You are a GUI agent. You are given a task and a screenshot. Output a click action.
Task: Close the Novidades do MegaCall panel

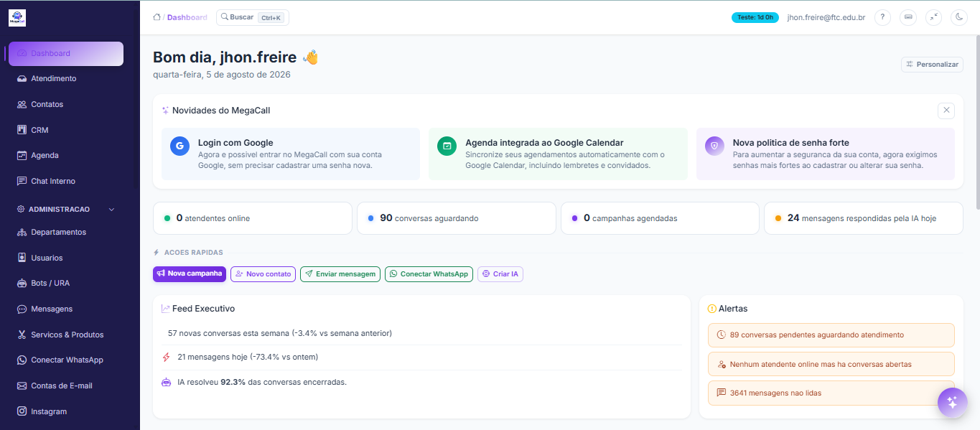point(946,111)
